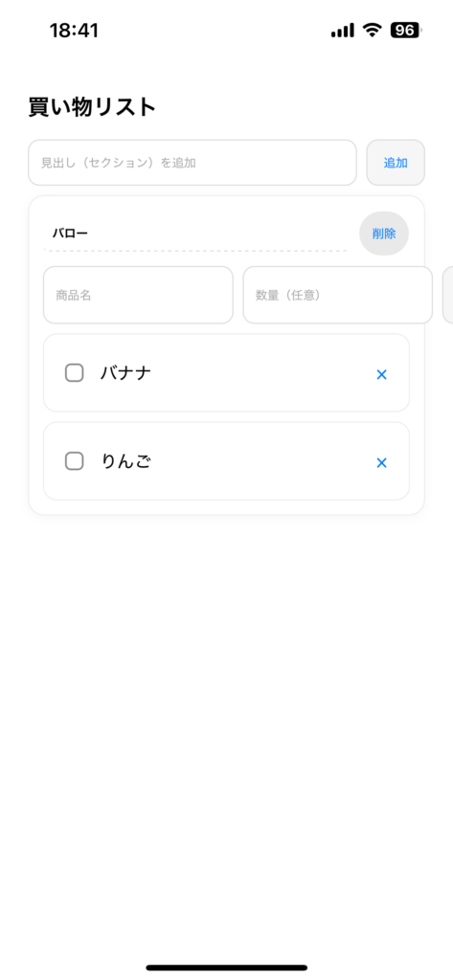Select the バナナ item label
453x980 pixels.
[x=125, y=373]
